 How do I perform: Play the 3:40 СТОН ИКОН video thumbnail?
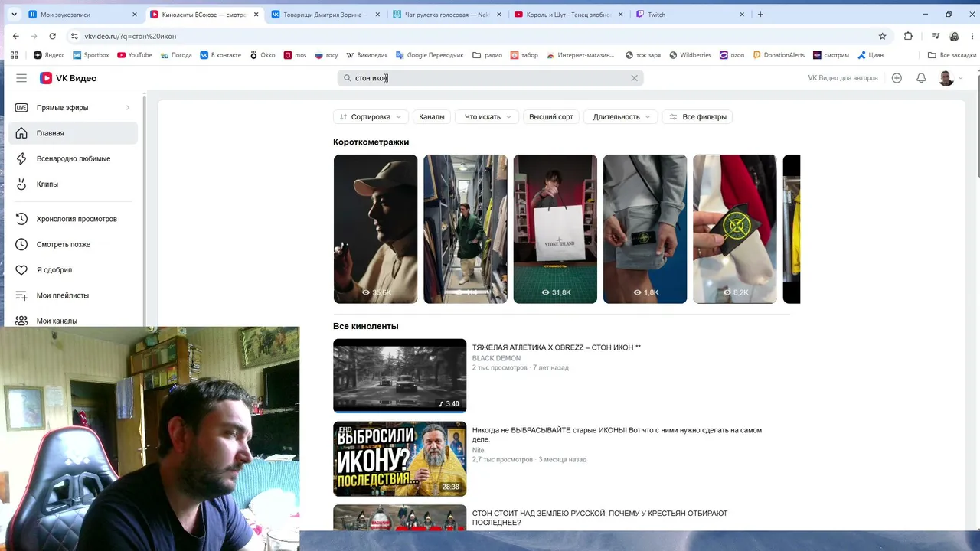coord(400,376)
